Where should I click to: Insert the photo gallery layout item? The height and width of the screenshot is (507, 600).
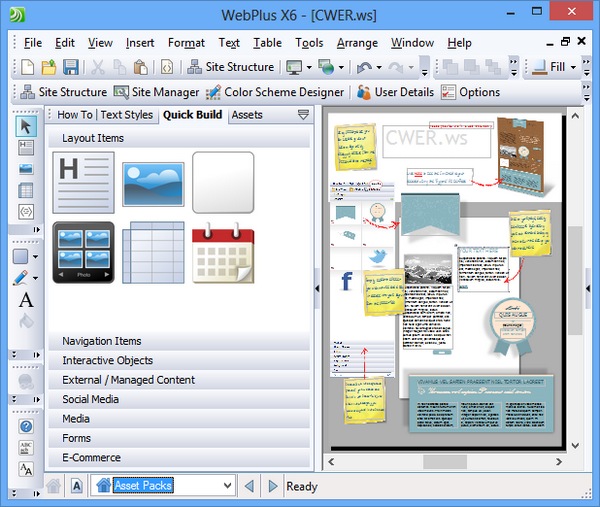83,253
